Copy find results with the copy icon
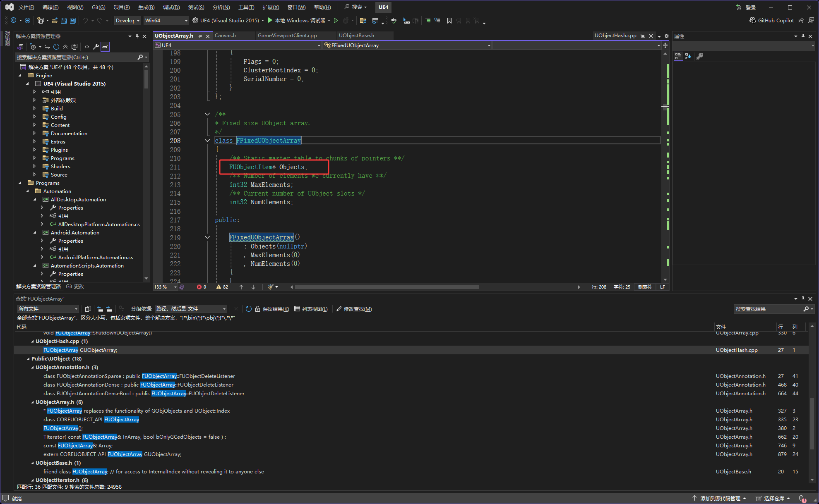Image resolution: width=819 pixels, height=504 pixels. click(x=88, y=309)
